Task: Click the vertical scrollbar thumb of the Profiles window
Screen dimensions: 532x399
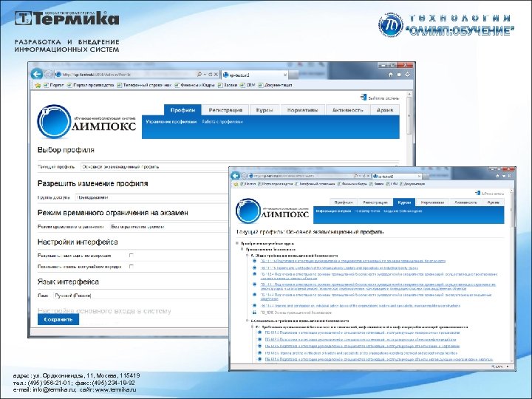Action: [409, 117]
